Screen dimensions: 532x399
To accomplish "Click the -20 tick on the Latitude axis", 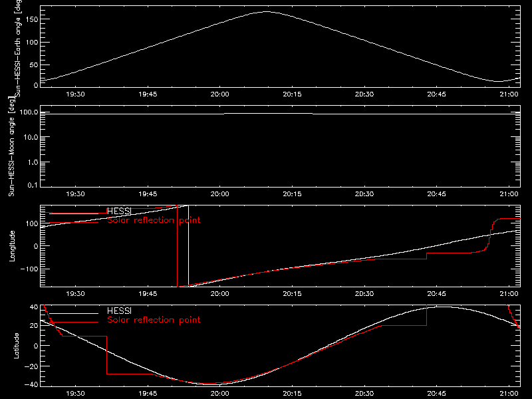I will pos(31,366).
